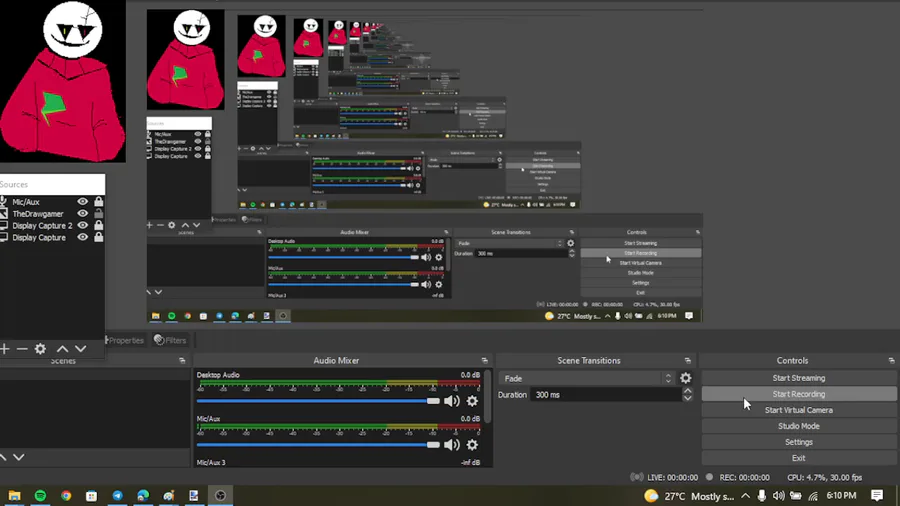Adjust the Desktop Audio volume slider

pyautogui.click(x=318, y=401)
